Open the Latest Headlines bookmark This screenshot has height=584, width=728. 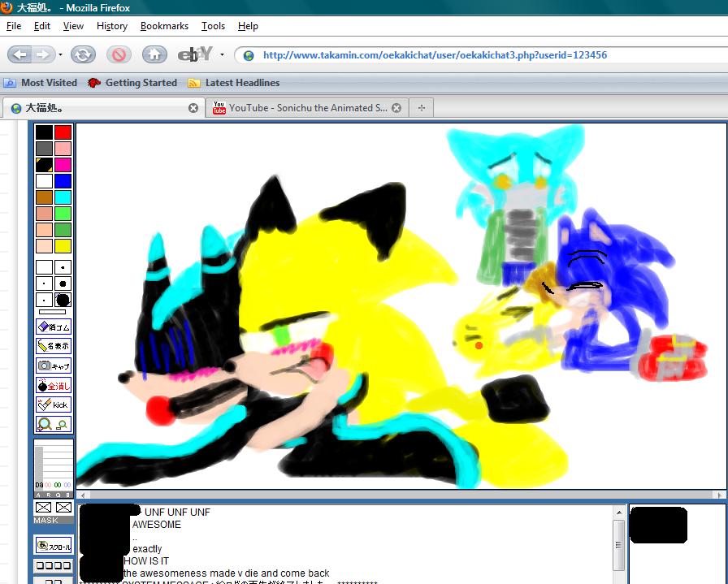click(x=234, y=83)
